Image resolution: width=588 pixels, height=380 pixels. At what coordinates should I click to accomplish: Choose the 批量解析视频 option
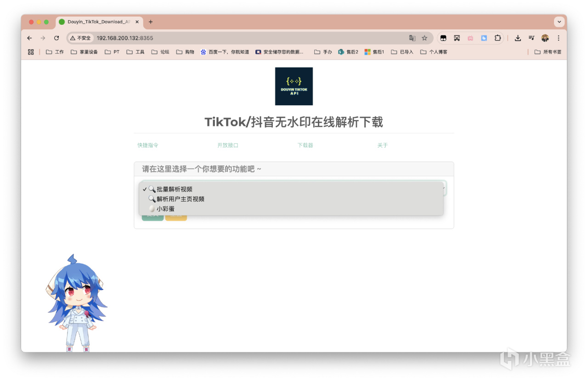point(291,189)
